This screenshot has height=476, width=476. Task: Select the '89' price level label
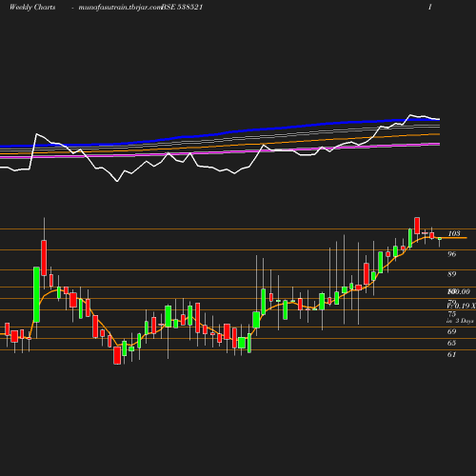click(452, 274)
